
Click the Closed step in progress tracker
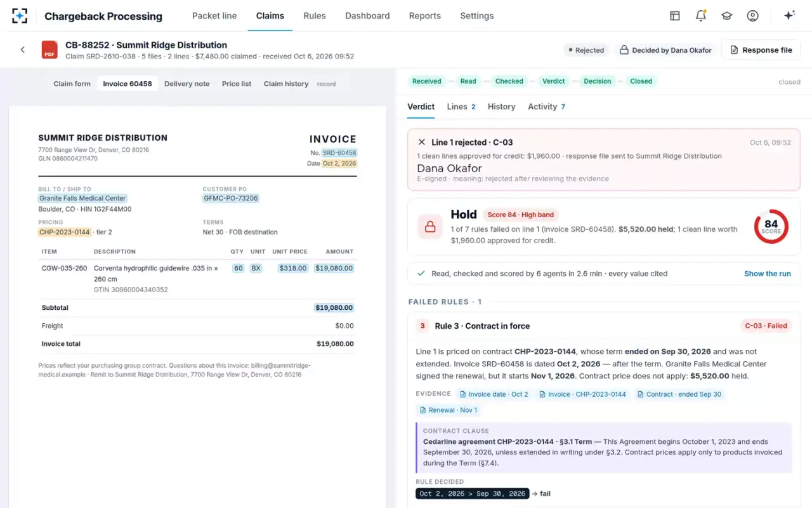[641, 81]
